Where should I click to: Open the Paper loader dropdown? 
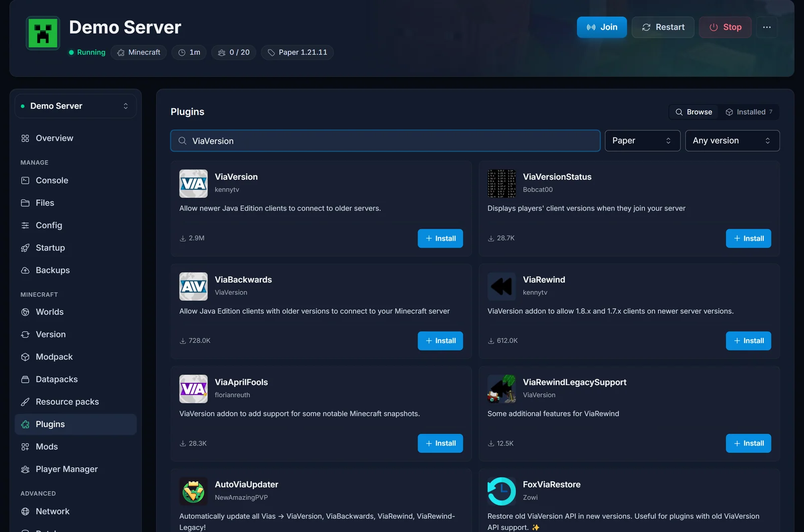point(642,141)
